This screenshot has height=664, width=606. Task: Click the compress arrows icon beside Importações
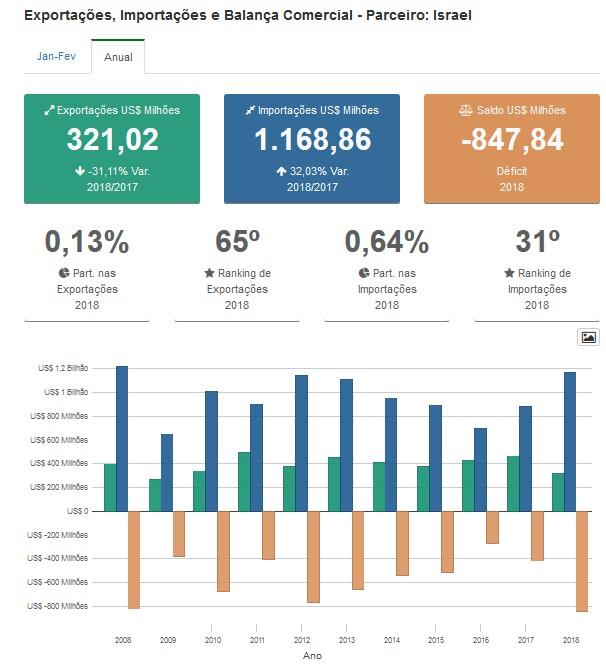coord(250,111)
